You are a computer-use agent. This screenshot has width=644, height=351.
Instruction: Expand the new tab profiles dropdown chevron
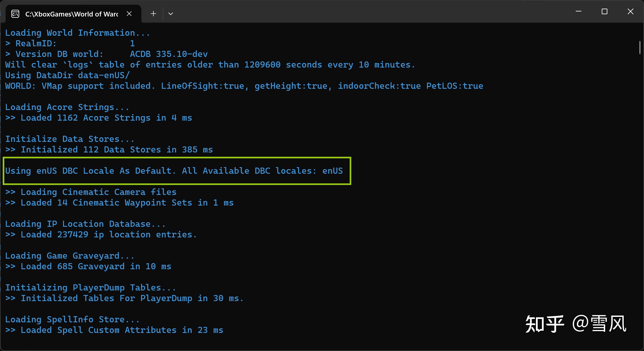pyautogui.click(x=170, y=14)
